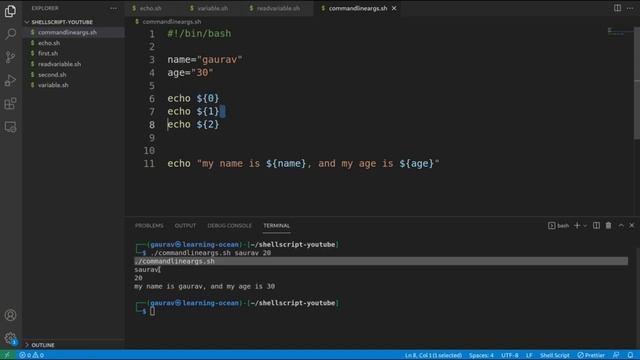Click the Prettier status item

(x=591, y=355)
